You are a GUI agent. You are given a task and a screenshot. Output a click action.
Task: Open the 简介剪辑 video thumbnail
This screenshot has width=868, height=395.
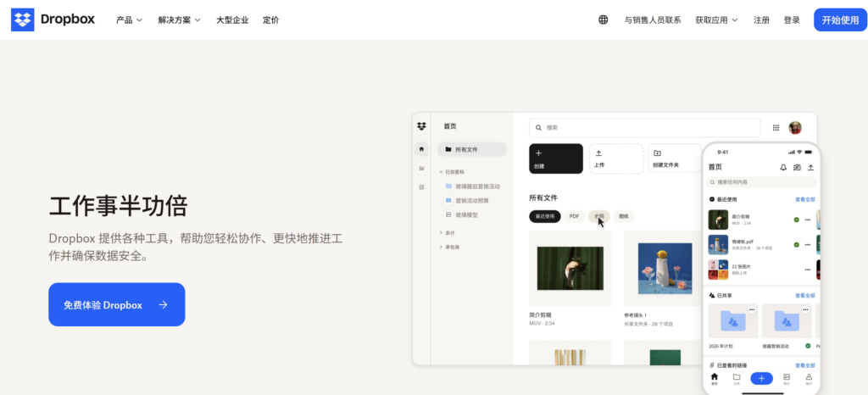(x=570, y=269)
